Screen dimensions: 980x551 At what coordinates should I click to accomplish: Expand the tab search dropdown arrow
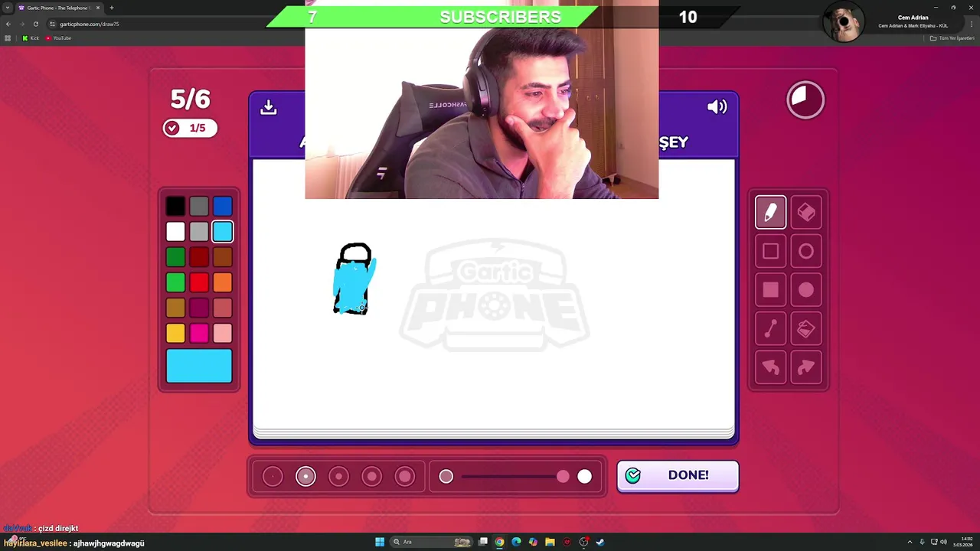[x=7, y=8]
